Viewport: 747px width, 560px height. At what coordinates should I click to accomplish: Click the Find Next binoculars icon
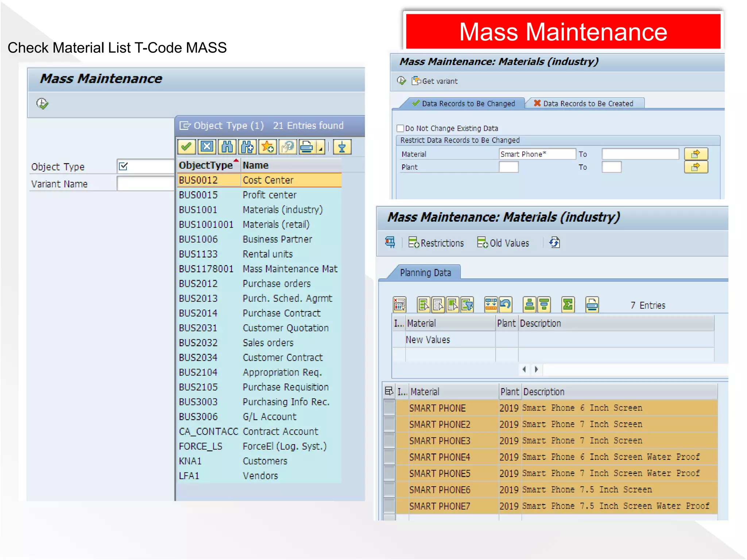click(x=247, y=147)
